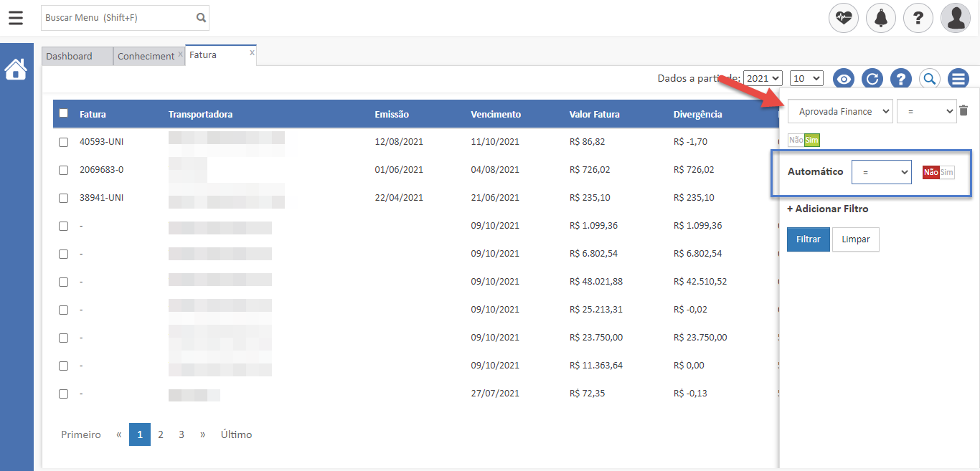Open the 2021 year dropdown
980x471 pixels.
(763, 78)
